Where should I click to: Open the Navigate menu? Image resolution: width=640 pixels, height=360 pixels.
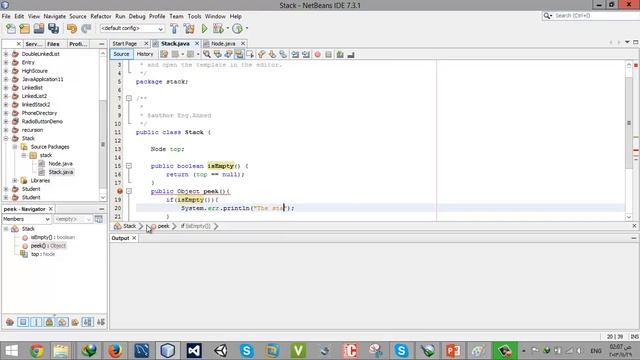tap(55, 16)
